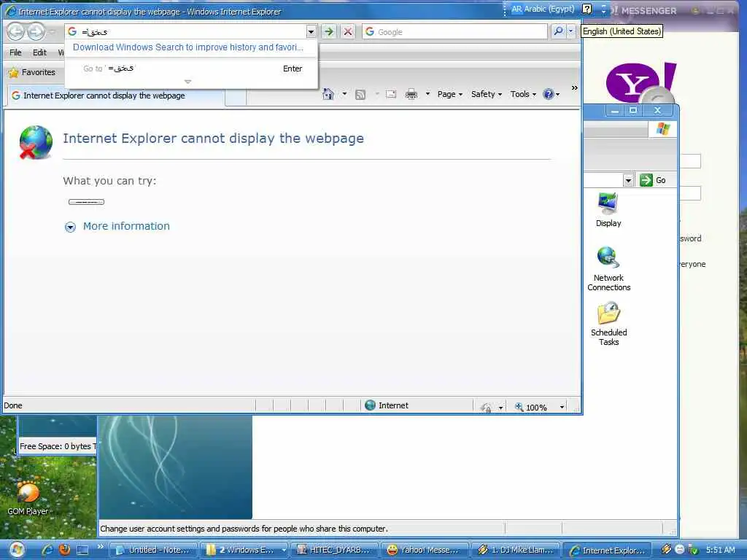Click the AR Arabic (Egypt) language indicator
This screenshot has width=747, height=560.
543,9
